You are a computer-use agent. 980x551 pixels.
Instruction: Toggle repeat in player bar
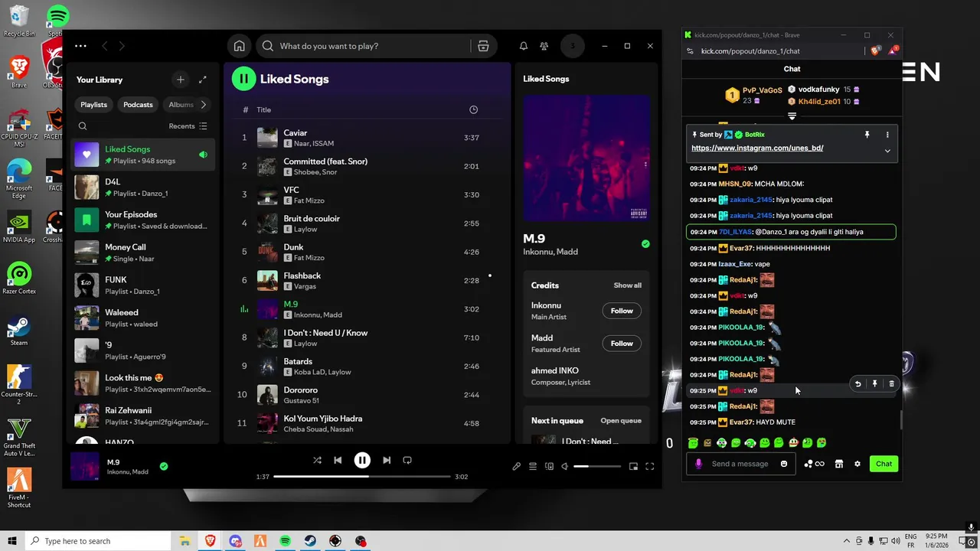407,460
